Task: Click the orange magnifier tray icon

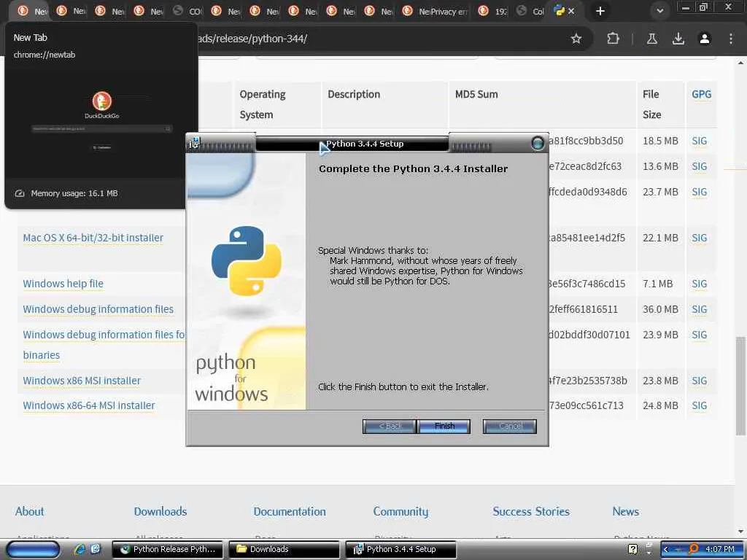Action: pyautogui.click(x=694, y=549)
